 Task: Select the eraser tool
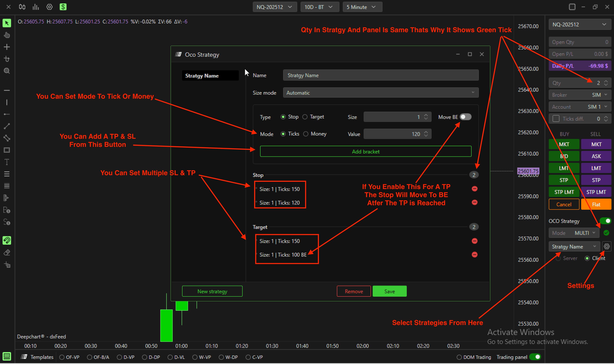(7, 252)
